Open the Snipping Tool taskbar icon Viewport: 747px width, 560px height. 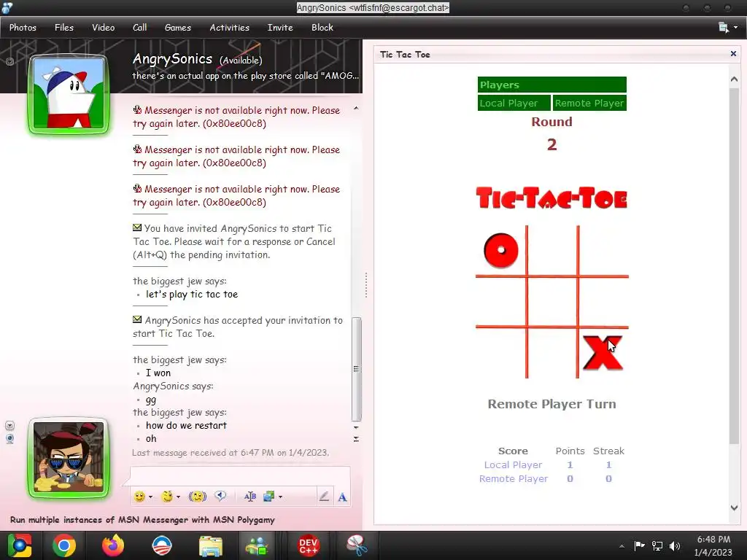[x=357, y=545]
